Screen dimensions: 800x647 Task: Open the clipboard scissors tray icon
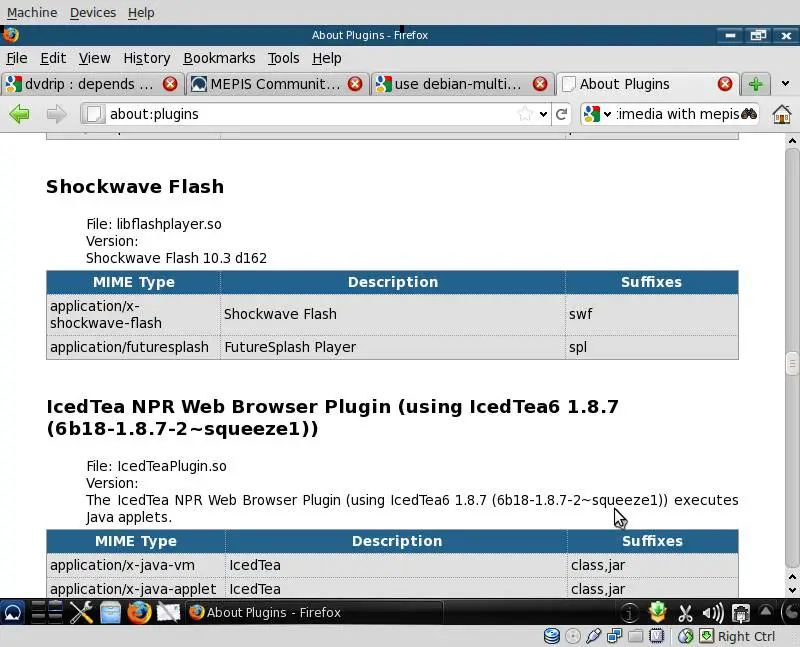685,612
